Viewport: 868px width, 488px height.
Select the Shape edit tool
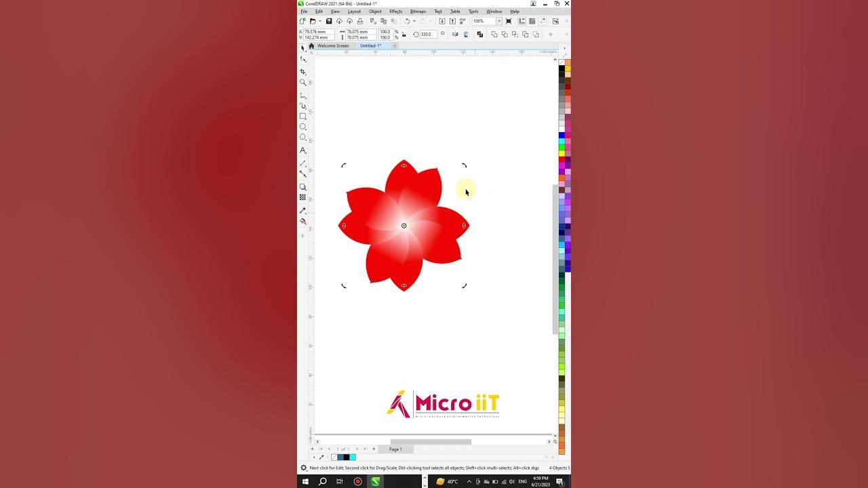[x=303, y=59]
